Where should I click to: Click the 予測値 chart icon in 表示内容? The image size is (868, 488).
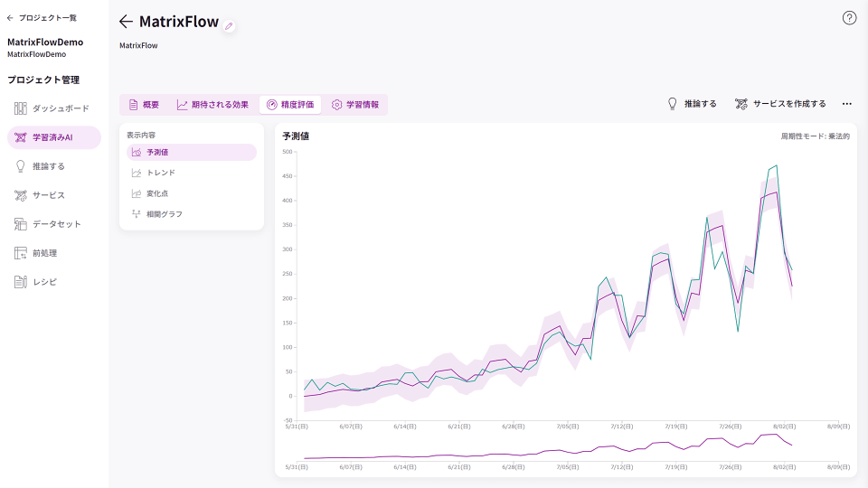coord(137,152)
